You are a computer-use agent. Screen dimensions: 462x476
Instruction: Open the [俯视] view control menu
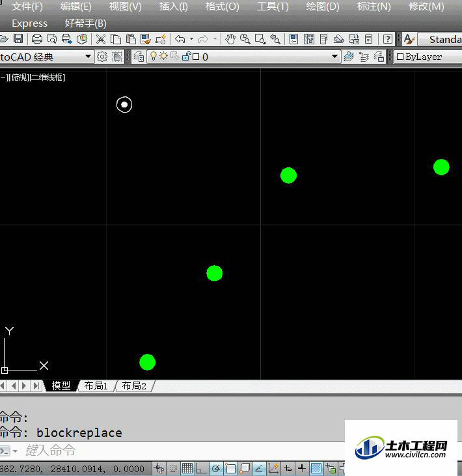coord(20,77)
